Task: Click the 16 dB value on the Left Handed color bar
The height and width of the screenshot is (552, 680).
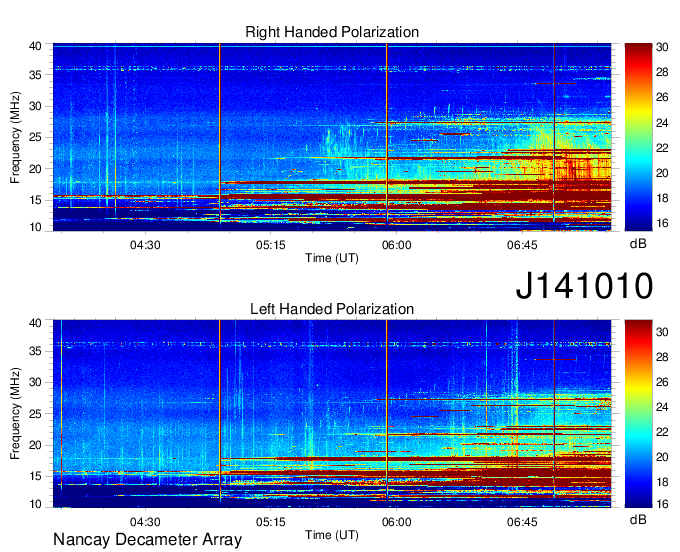Action: pos(662,504)
